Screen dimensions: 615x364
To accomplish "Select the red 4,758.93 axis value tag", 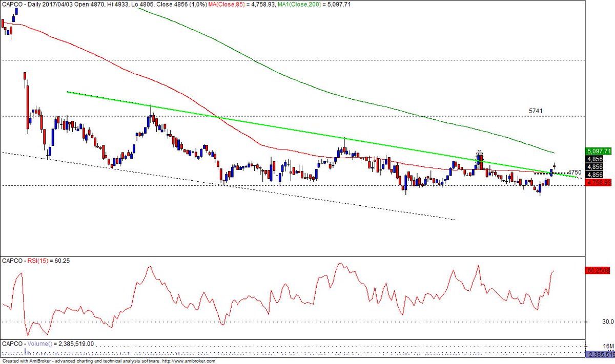I will pyautogui.click(x=598, y=182).
